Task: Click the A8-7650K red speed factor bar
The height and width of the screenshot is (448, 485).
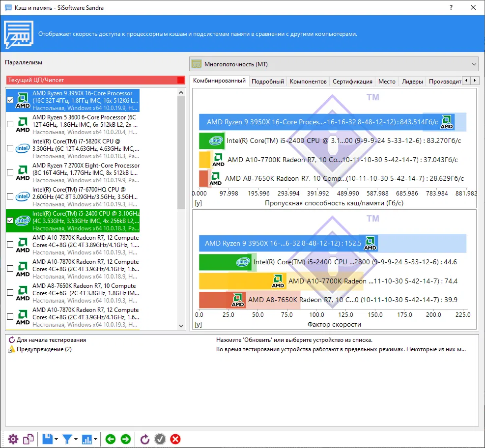Action: [223, 300]
